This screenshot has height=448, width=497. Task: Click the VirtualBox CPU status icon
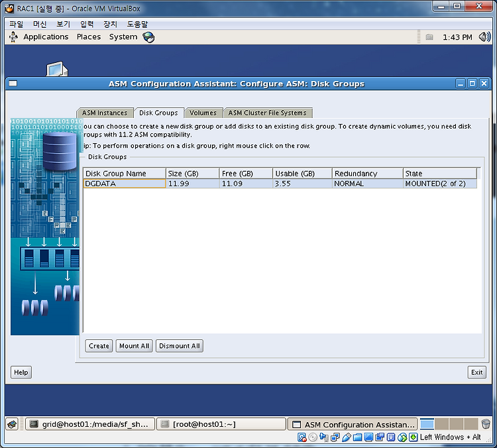391,437
